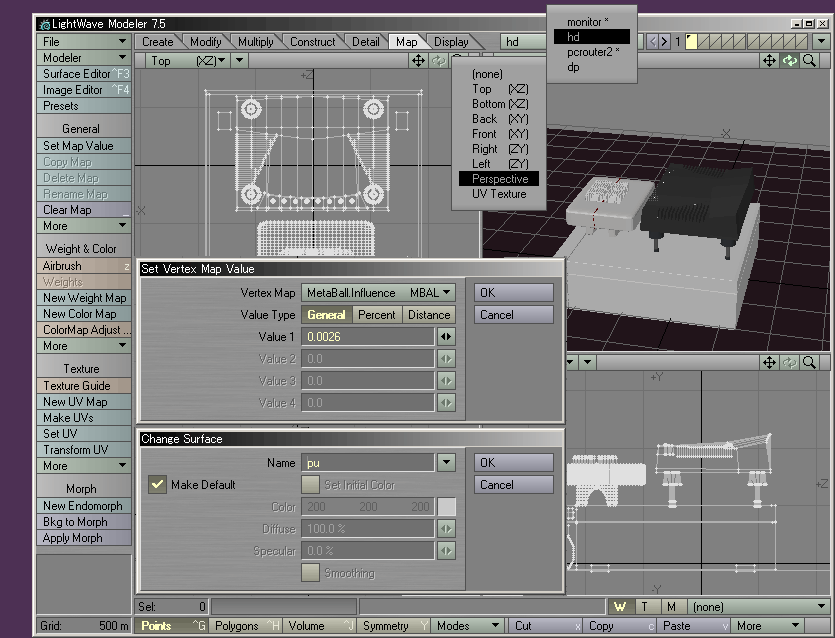Enable the W weight vertex map mode
Viewport: 835px width, 638px height.
[x=622, y=606]
